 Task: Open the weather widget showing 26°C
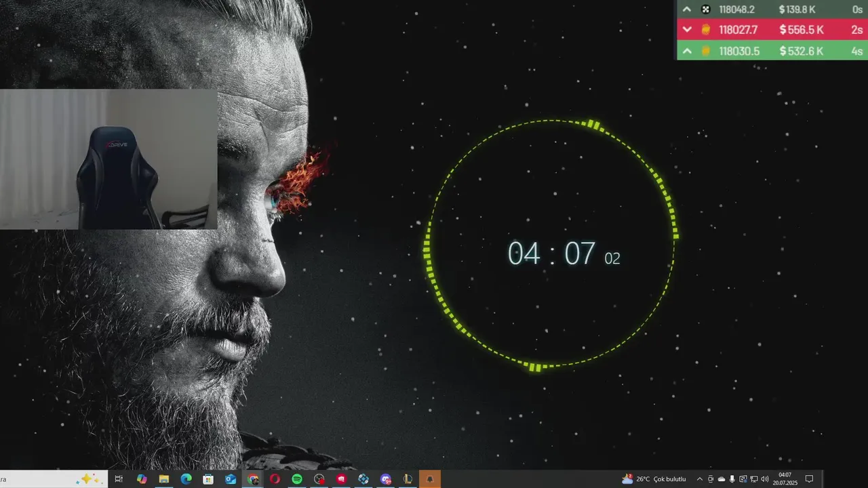coord(654,479)
